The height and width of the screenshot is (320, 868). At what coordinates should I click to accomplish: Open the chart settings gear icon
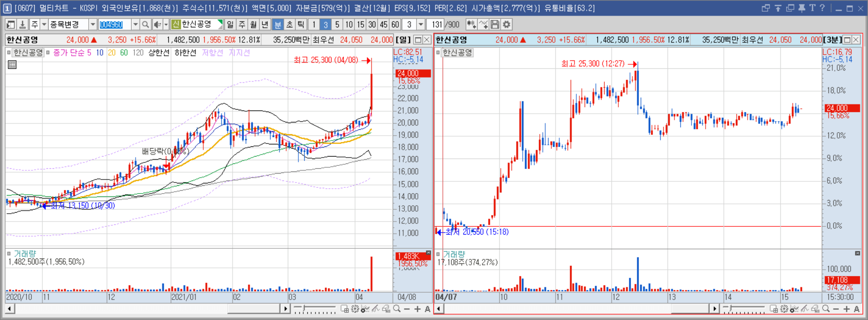tap(507, 24)
